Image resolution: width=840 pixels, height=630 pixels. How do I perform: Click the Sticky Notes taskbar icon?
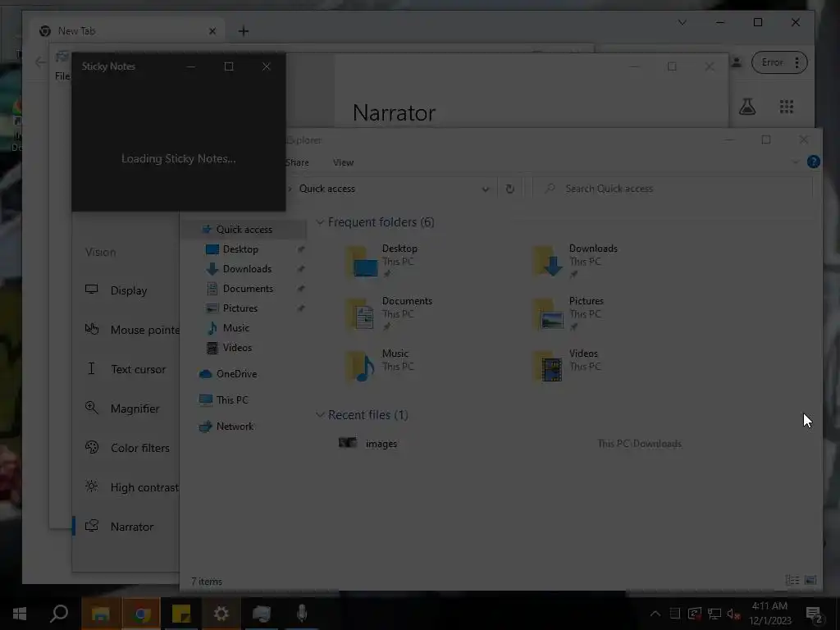click(x=181, y=614)
